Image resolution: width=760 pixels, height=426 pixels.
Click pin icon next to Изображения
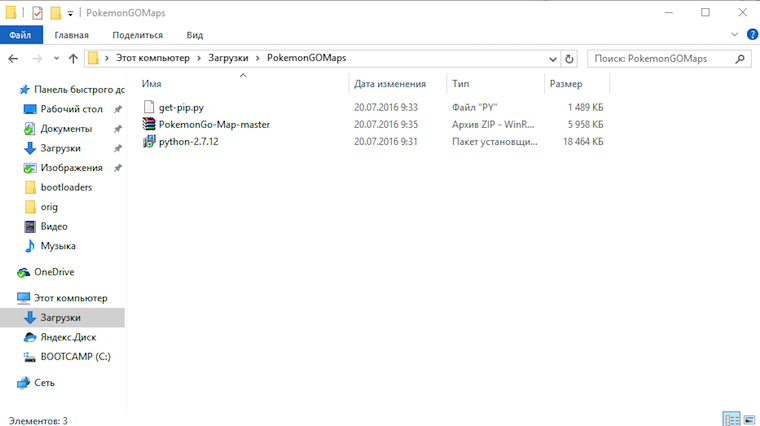(x=117, y=168)
